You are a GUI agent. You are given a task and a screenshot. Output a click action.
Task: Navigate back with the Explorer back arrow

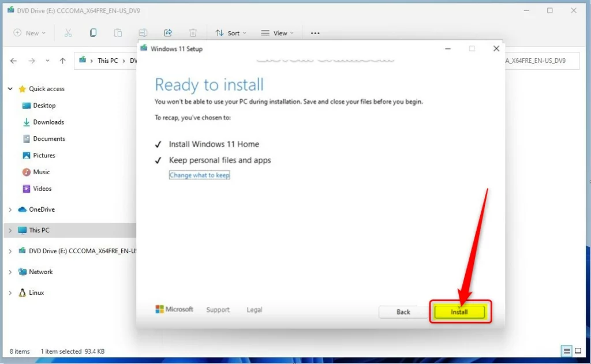click(14, 61)
